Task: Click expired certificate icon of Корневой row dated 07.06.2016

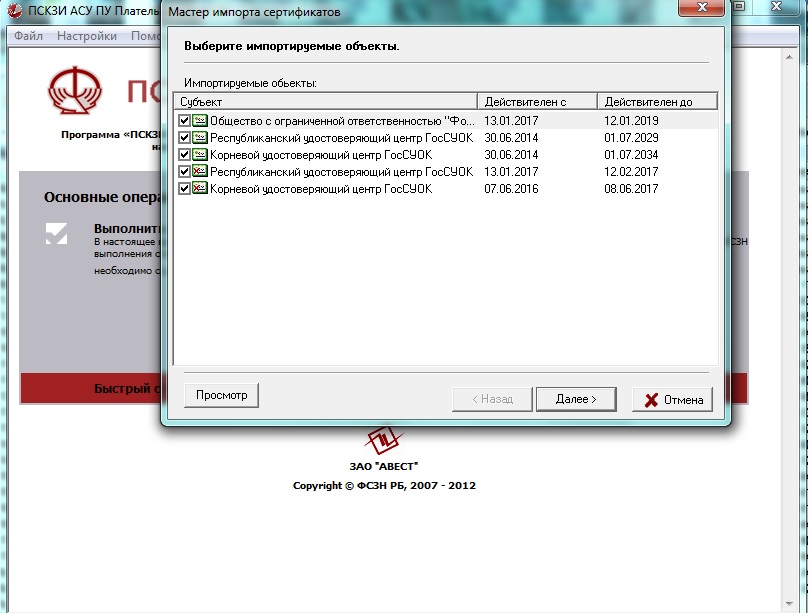Action: click(x=200, y=189)
